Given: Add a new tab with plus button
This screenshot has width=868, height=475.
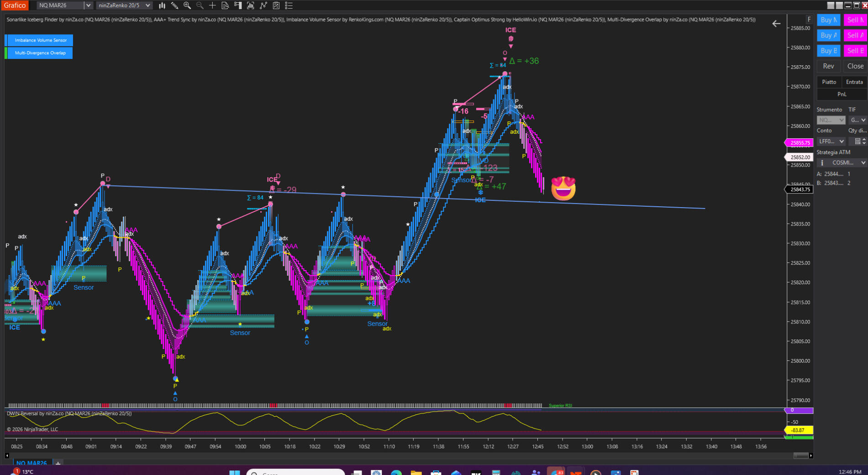Looking at the screenshot, I should coord(58,463).
